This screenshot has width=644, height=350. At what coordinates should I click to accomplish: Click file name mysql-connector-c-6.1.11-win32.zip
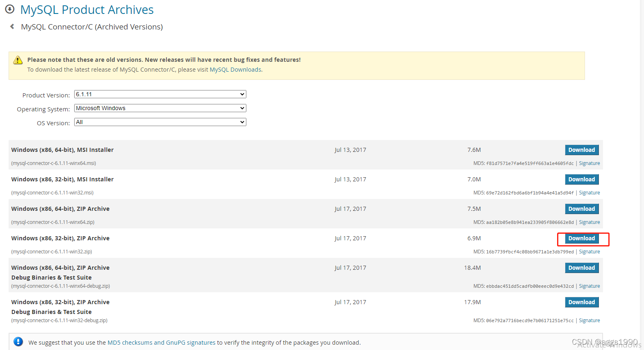point(52,252)
